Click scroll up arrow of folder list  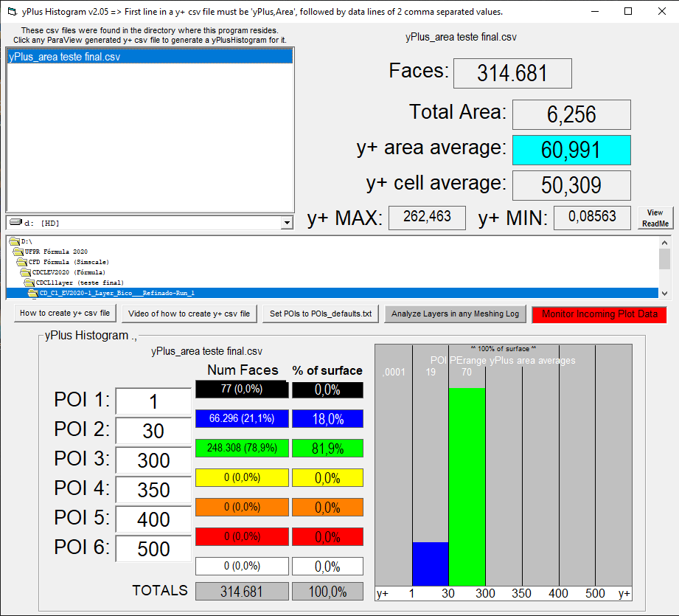(665, 242)
